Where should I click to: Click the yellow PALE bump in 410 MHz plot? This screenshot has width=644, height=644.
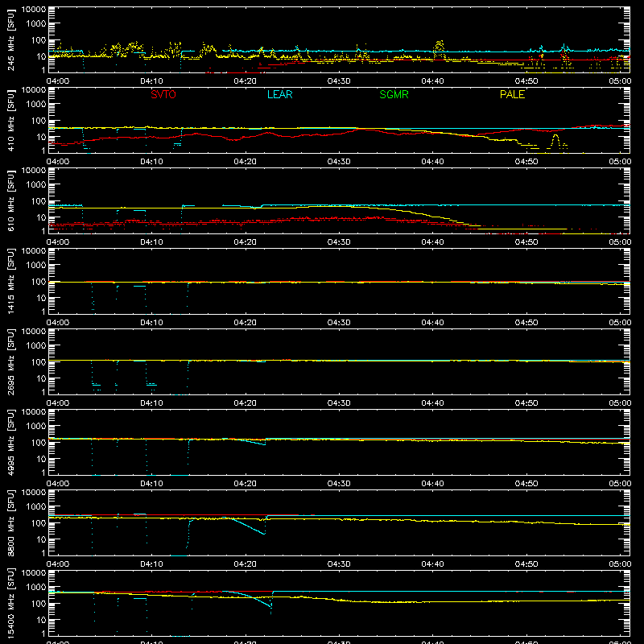click(555, 141)
